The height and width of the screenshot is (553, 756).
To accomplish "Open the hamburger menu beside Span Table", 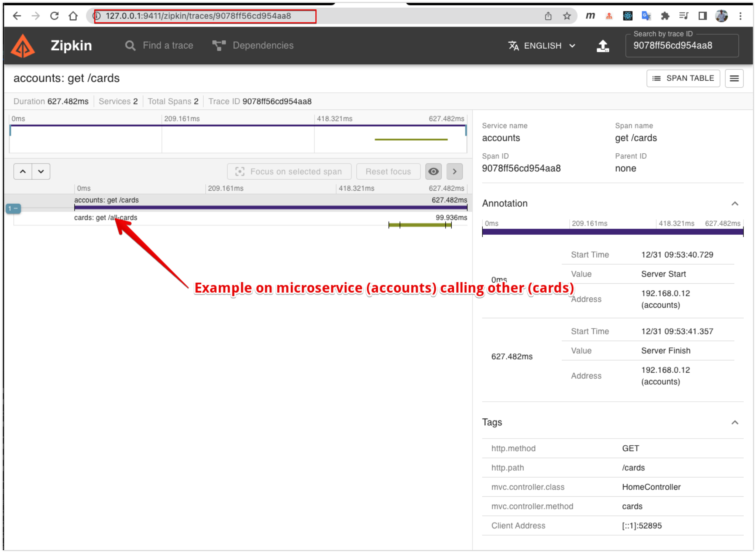I will pyautogui.click(x=734, y=78).
